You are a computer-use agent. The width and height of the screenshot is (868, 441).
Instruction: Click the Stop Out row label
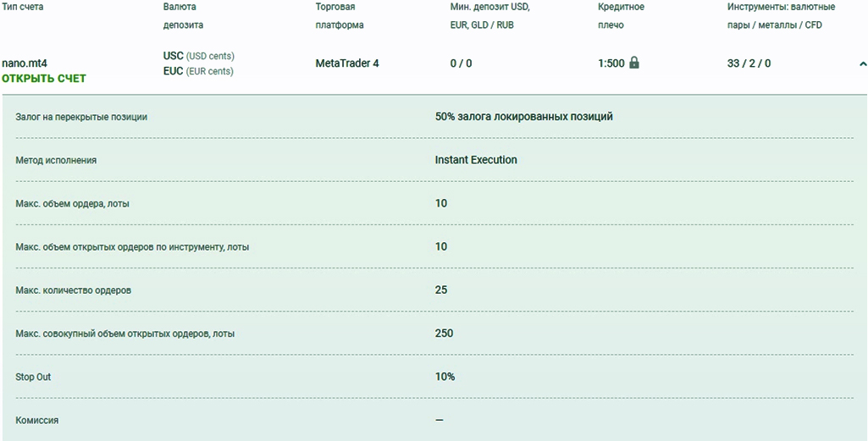pyautogui.click(x=33, y=377)
